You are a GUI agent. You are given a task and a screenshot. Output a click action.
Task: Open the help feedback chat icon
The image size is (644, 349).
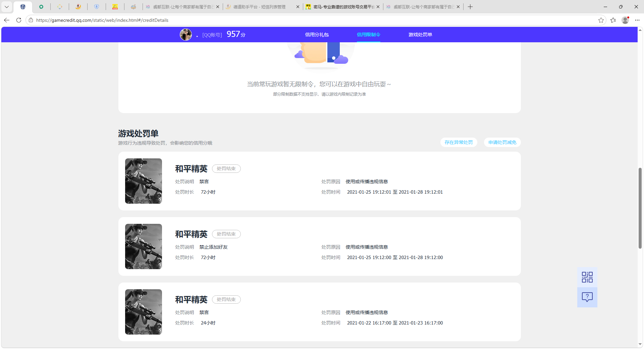point(587,297)
